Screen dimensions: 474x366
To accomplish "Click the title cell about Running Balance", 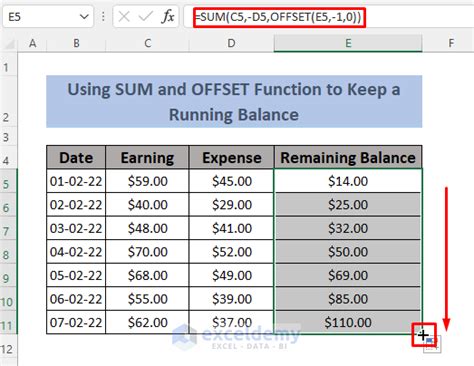I will [x=234, y=102].
